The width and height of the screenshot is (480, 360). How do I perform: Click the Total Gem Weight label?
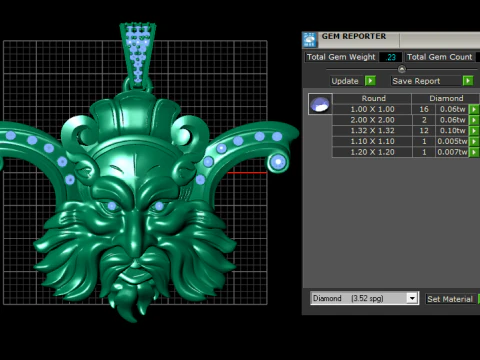[341, 57]
